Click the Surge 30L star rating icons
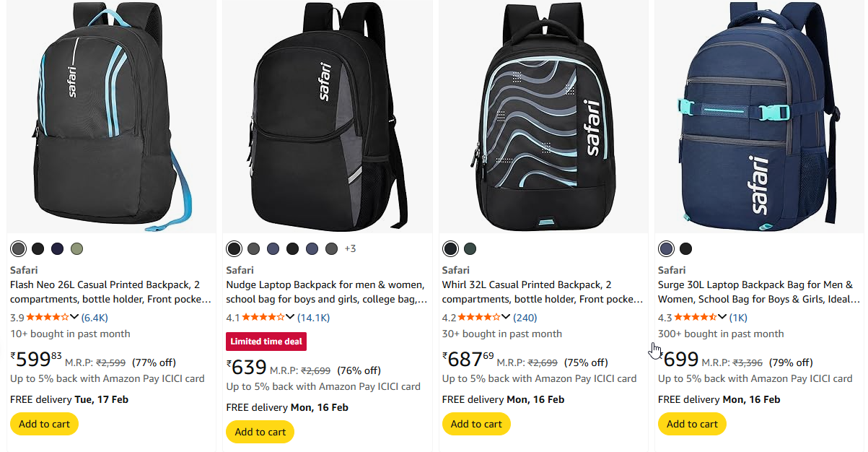 pos(696,317)
